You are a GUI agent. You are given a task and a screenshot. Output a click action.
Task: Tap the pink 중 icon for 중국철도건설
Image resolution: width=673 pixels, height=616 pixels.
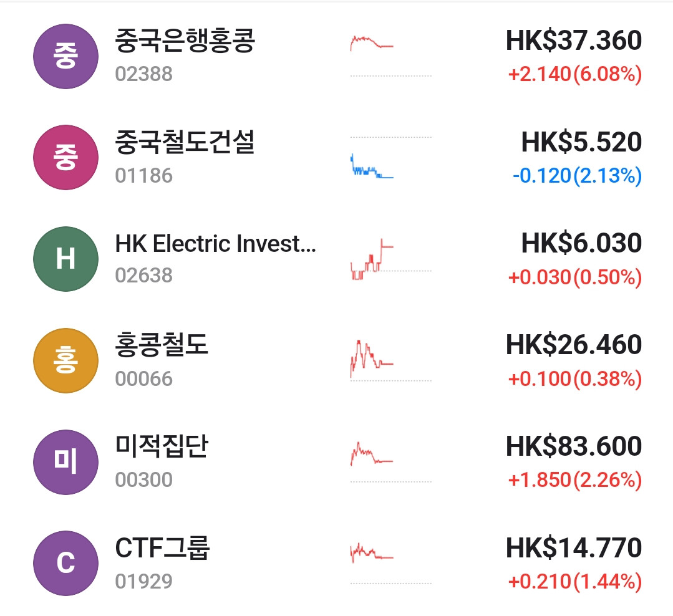click(x=65, y=157)
